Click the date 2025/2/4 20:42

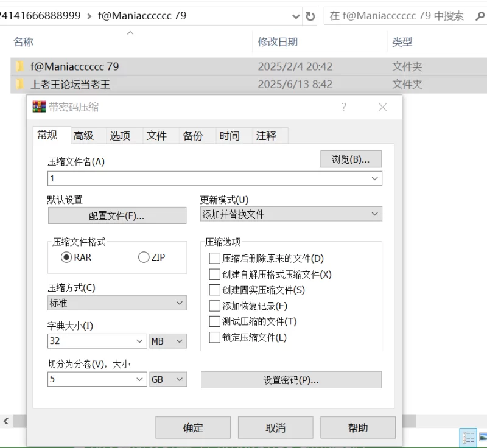click(x=295, y=66)
